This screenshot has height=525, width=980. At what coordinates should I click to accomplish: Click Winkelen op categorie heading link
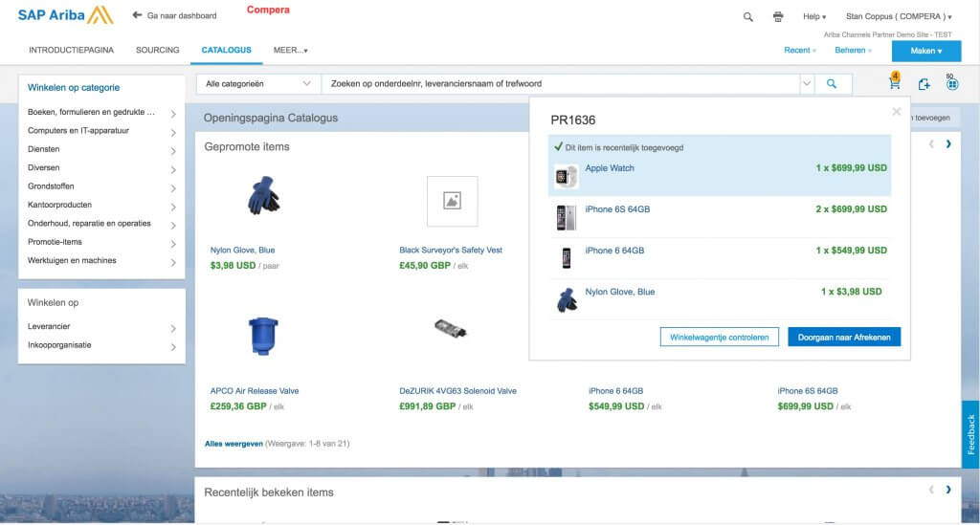click(x=74, y=87)
